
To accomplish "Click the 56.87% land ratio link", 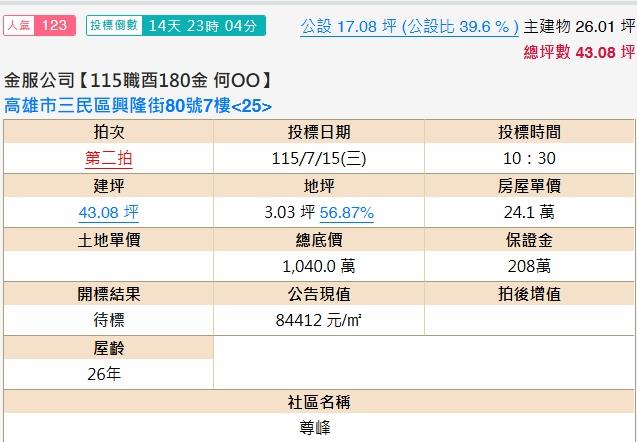I will coord(347,212).
